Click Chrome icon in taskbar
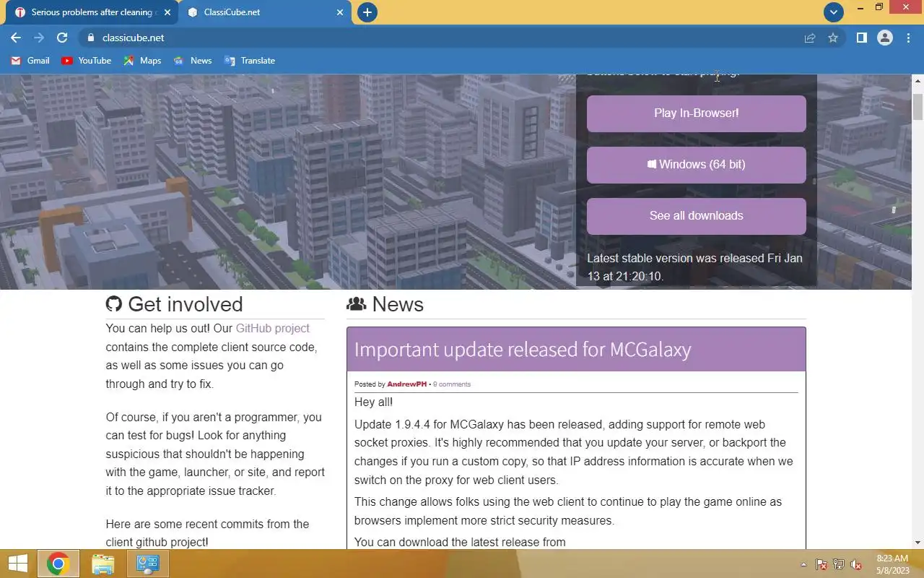Screen dimensions: 924x578 pyautogui.click(x=58, y=564)
